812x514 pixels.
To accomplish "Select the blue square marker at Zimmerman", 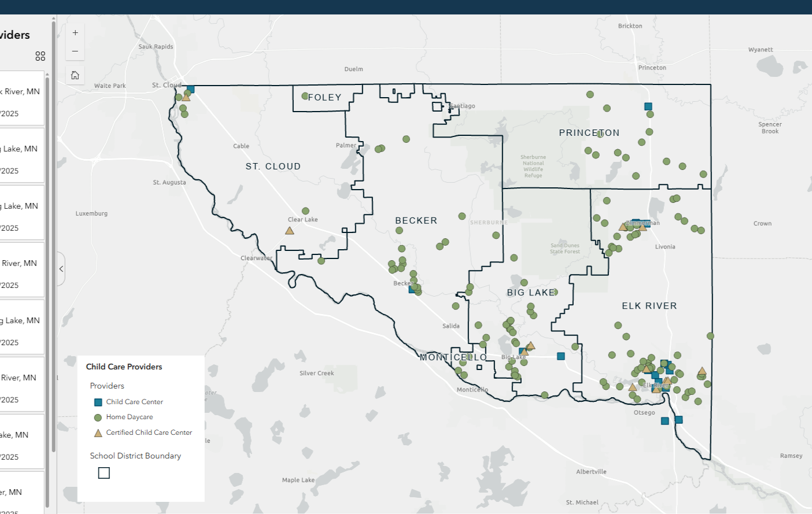I will (x=648, y=223).
